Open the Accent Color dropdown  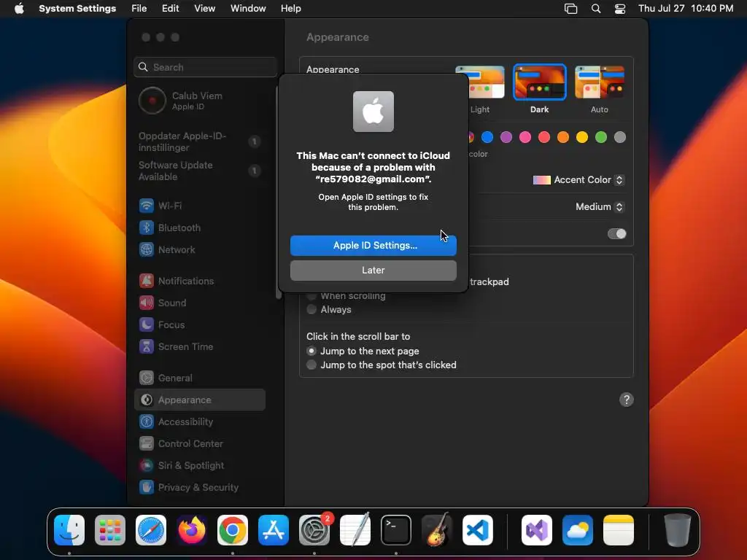(578, 180)
